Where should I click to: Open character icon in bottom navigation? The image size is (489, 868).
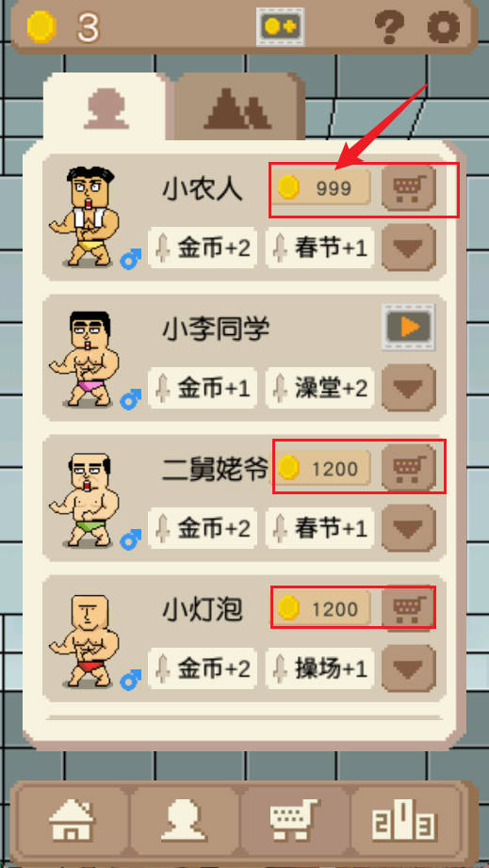185,822
